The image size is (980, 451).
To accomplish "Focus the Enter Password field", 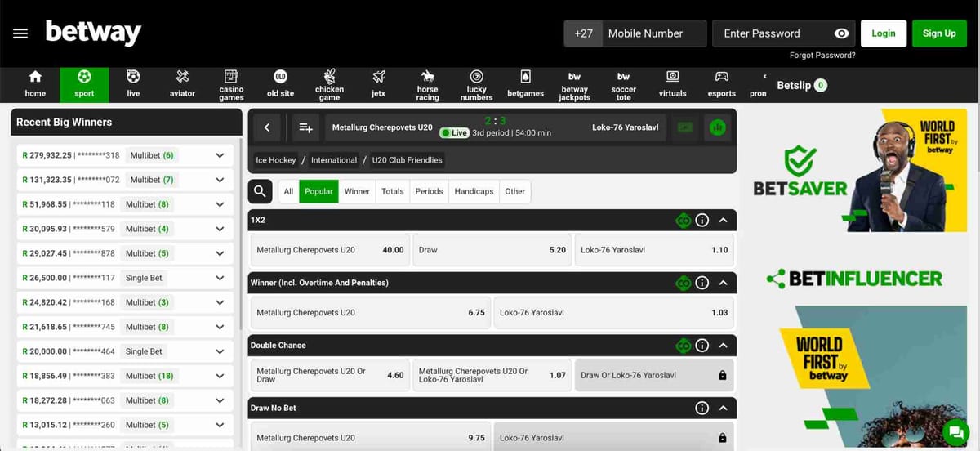I will [784, 33].
